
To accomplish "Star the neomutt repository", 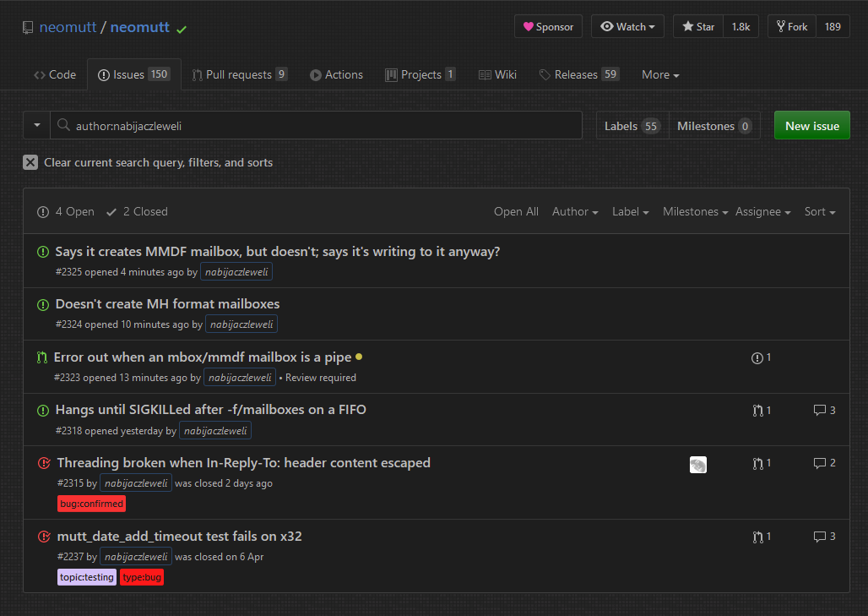I will click(697, 27).
